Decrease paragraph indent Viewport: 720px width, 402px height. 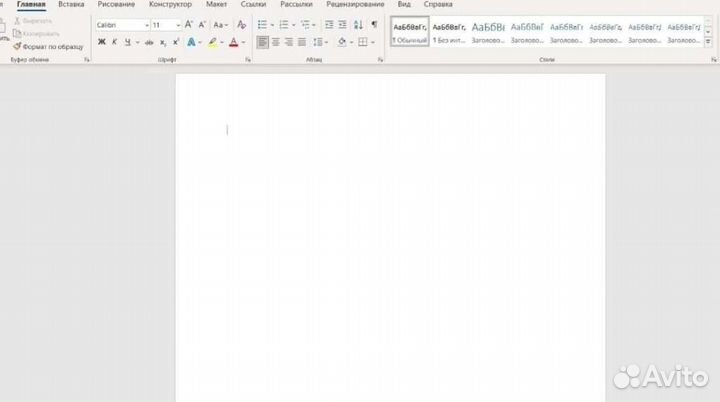(x=329, y=25)
